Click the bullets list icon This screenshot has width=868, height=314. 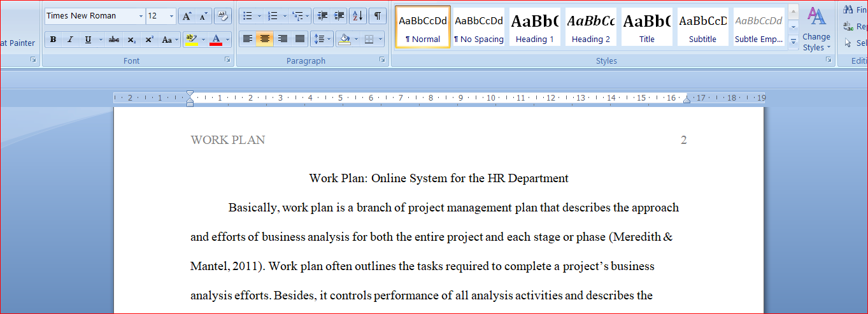pyautogui.click(x=248, y=16)
